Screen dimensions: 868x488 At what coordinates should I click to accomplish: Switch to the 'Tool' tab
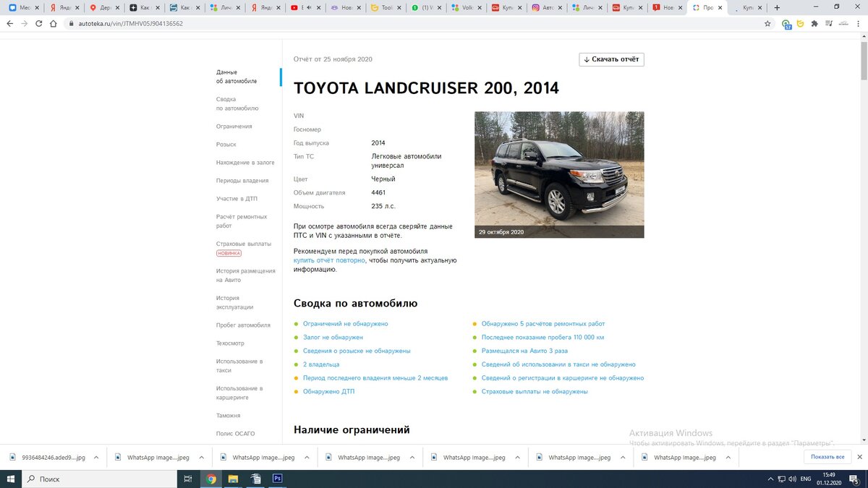pos(386,7)
